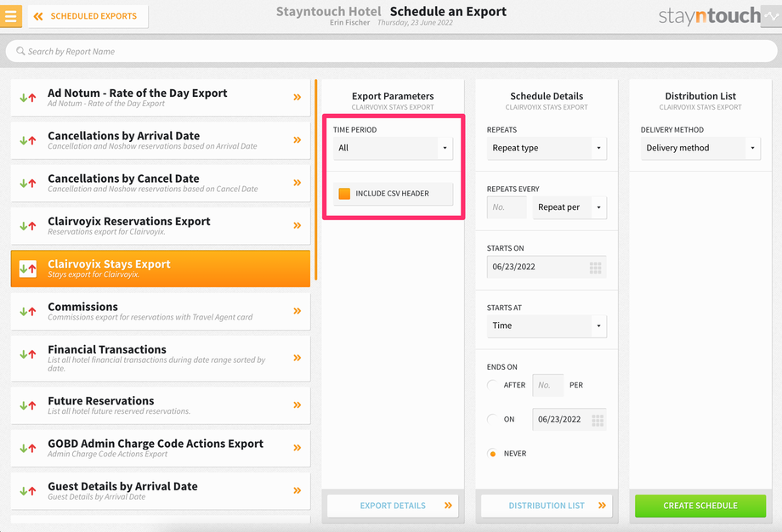782x532 pixels.
Task: Click Repeats Every number field
Action: coord(507,207)
